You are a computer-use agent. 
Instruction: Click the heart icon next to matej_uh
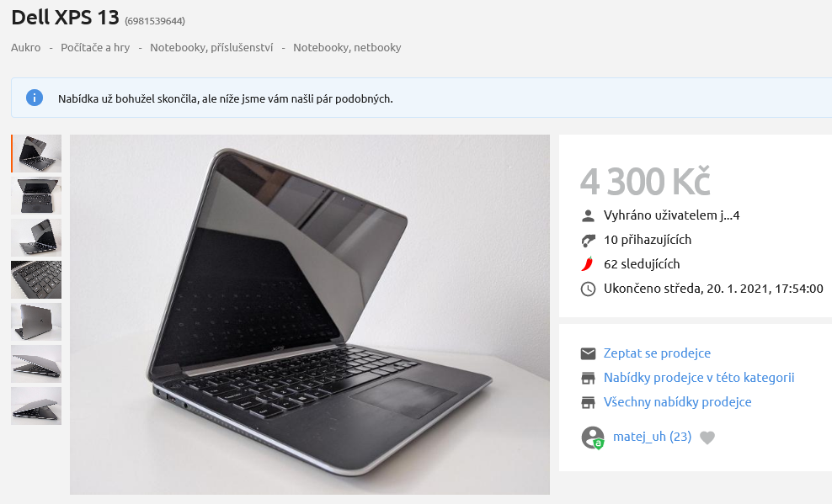pos(707,438)
